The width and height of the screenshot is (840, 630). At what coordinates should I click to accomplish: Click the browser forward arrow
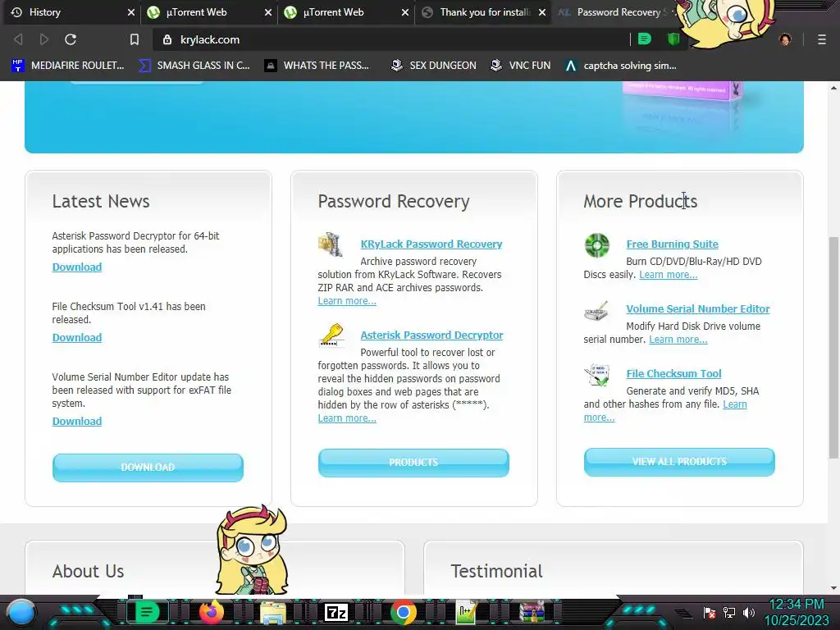[x=44, y=39]
